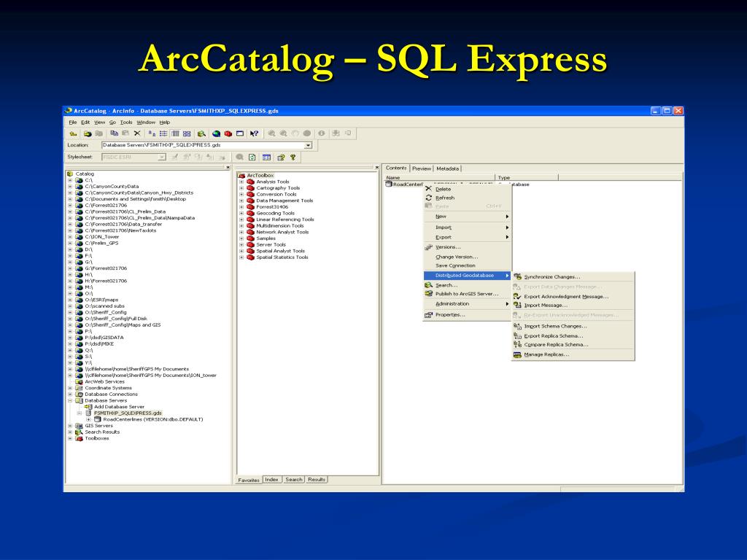This screenshot has width=747, height=560.
Task: Launch ArcMap using the globe icon
Action: coord(216,134)
